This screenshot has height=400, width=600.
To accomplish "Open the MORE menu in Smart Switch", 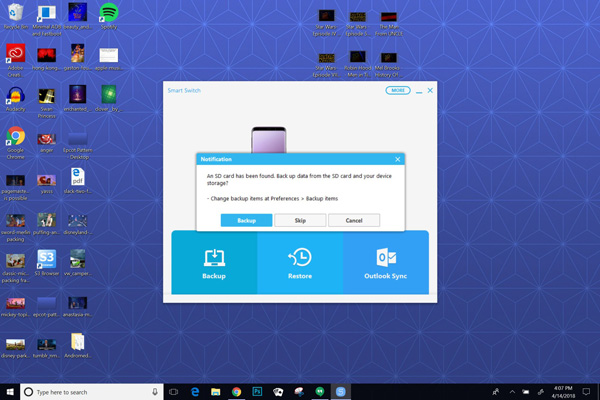I will click(398, 90).
